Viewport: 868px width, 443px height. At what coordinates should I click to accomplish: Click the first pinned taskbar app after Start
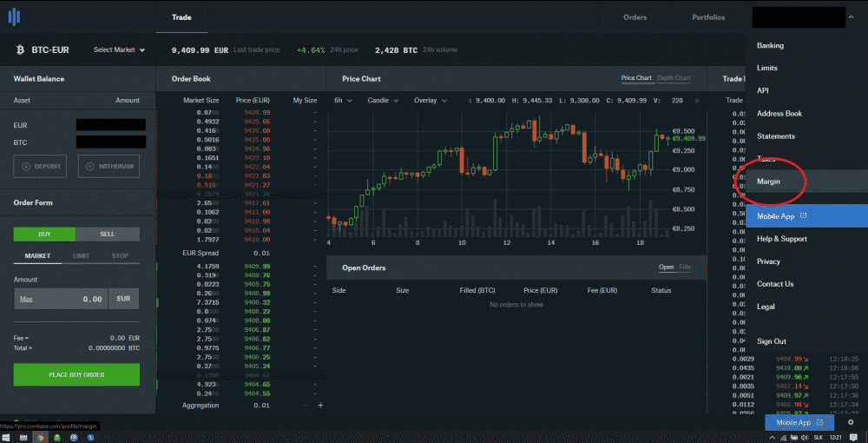click(23, 438)
